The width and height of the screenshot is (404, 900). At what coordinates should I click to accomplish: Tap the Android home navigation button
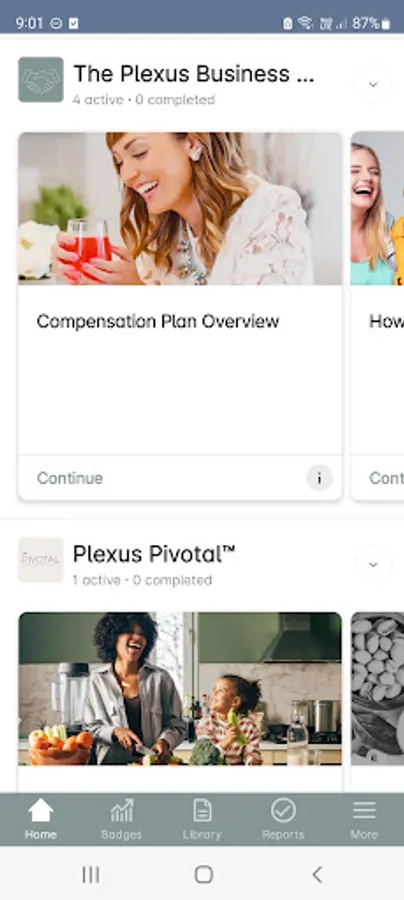click(x=203, y=874)
